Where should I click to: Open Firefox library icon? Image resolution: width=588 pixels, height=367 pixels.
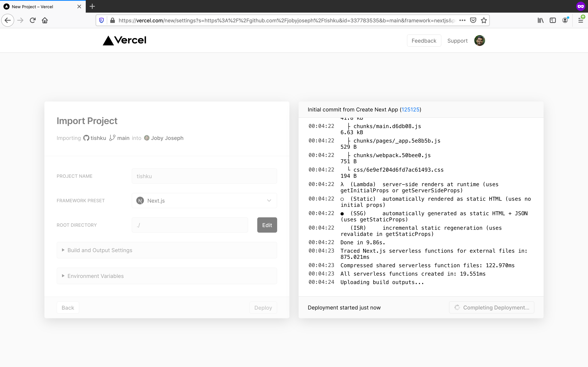coord(540,20)
